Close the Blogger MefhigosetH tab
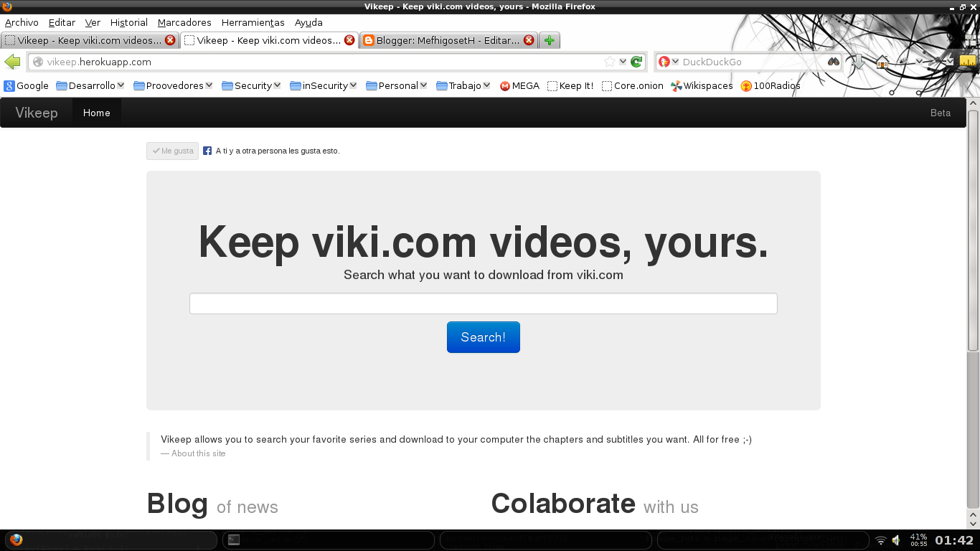This screenshot has height=551, width=980. click(529, 40)
